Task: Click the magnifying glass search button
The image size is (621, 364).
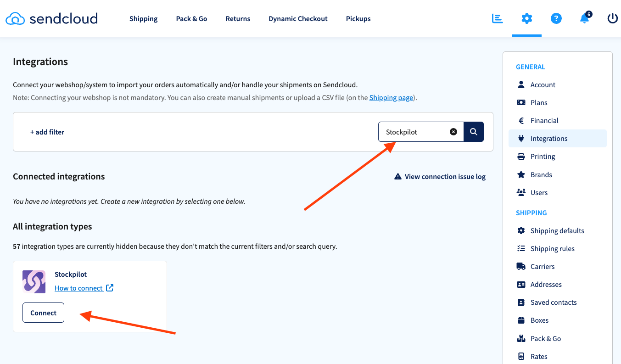Action: 474,132
